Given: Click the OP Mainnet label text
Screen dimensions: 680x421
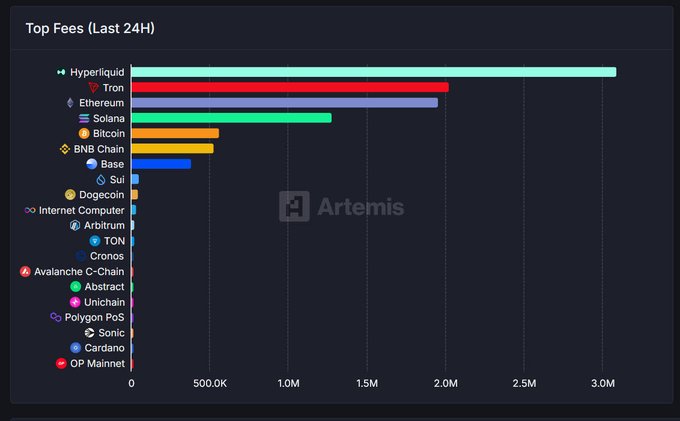Looking at the screenshot, I should pos(98,364).
